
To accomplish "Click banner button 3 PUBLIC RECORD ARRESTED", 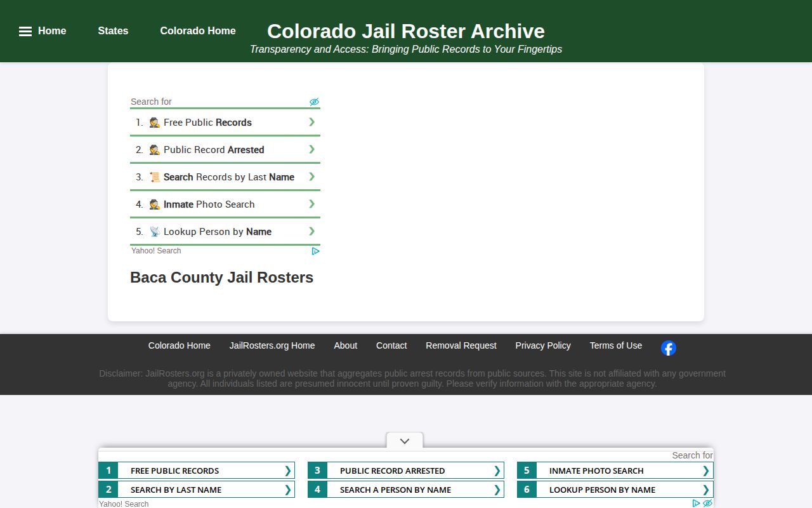I will [x=406, y=471].
